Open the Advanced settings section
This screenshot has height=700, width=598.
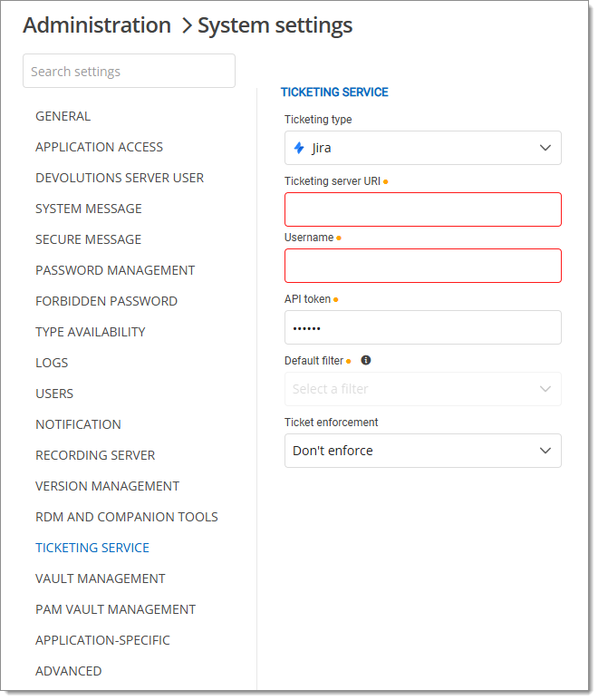tap(68, 671)
